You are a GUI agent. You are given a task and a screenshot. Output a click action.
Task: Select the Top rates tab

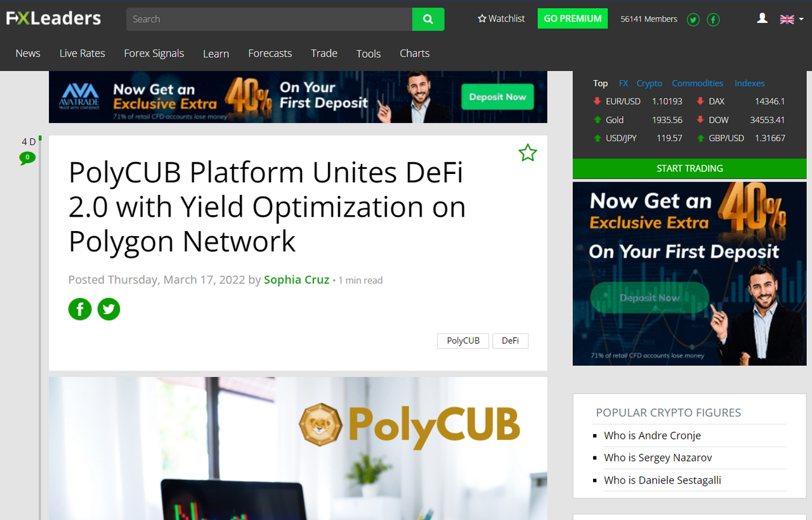600,83
